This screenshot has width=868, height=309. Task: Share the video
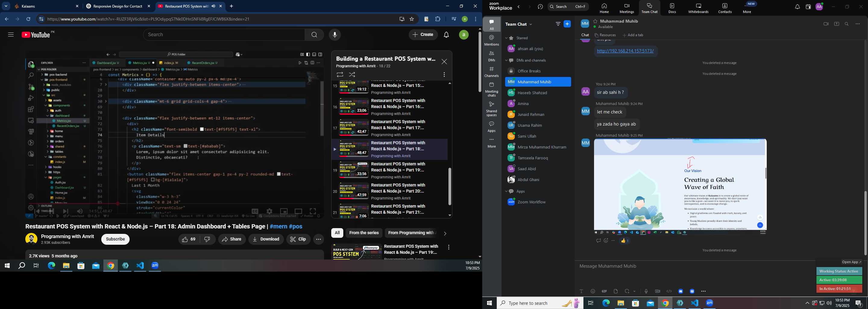[x=232, y=239]
